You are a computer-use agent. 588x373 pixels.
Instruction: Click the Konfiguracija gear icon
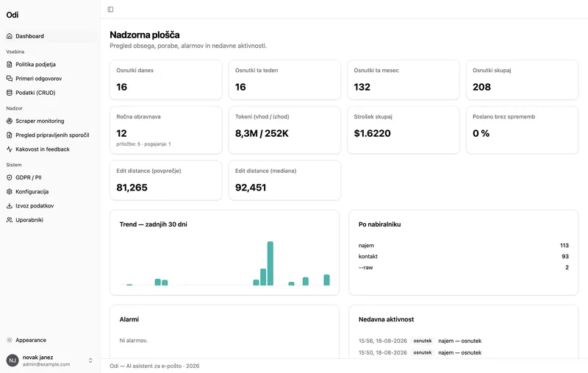(x=10, y=192)
